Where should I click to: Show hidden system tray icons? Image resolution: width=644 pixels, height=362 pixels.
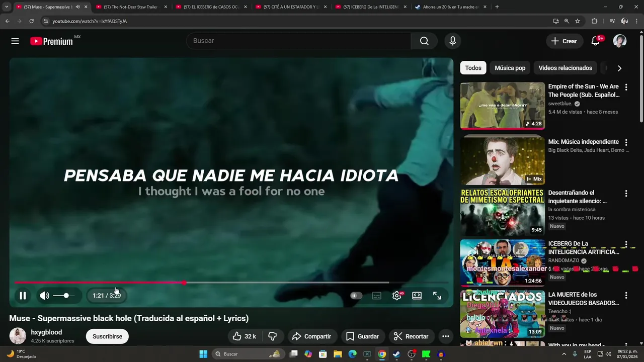pos(565,354)
